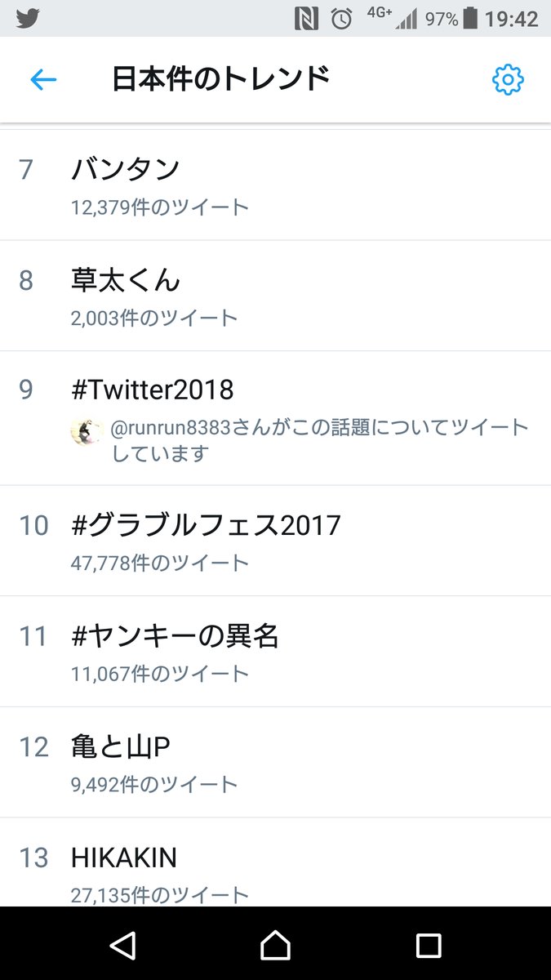Tap the NFC status icon
551x980 pixels.
coord(307,19)
